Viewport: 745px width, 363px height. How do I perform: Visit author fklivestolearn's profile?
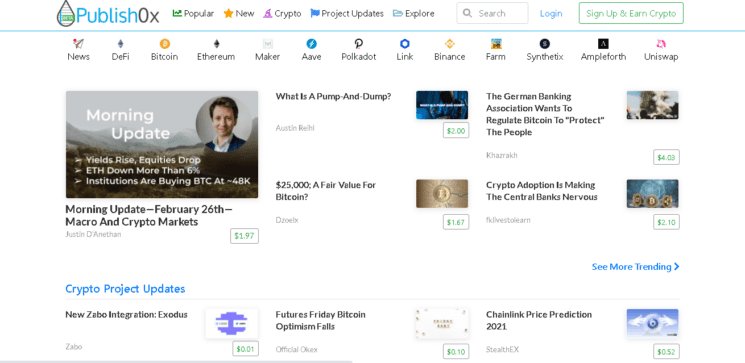(x=508, y=220)
